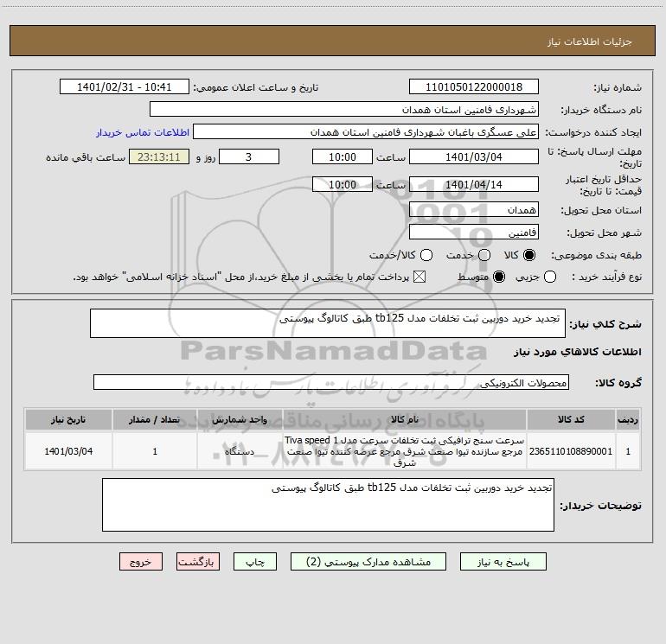Click the Tiva speed 1 product name cell
666x644 pixels.
coord(405,451)
